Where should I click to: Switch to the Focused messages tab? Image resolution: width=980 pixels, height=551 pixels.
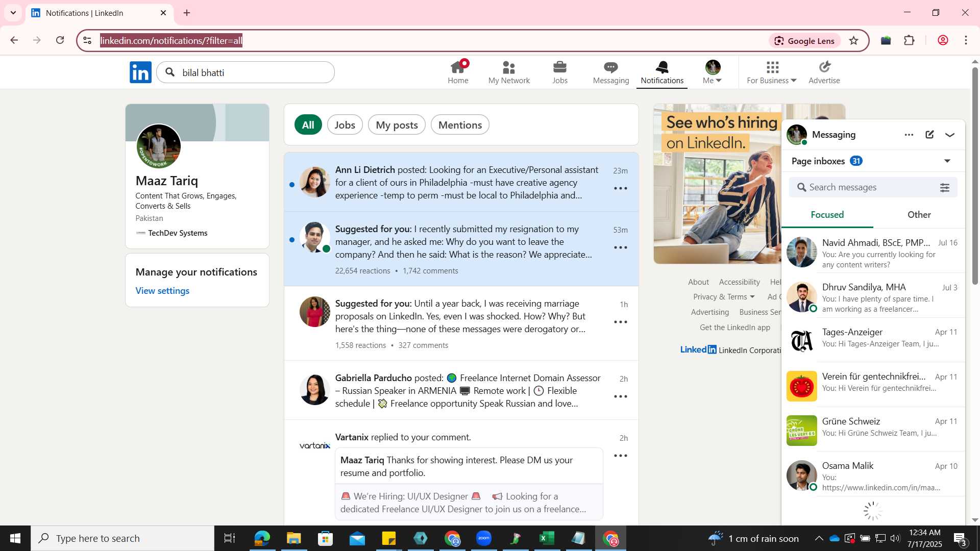point(827,215)
